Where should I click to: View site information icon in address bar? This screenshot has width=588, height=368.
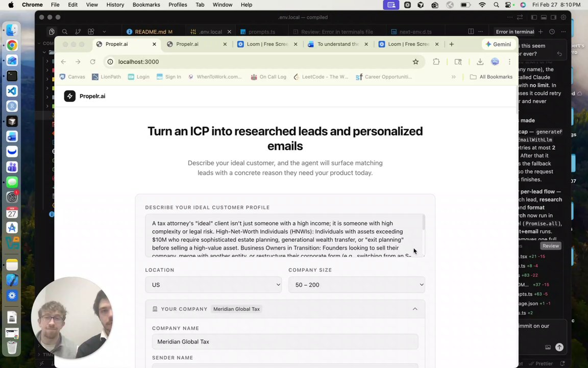tap(110, 61)
